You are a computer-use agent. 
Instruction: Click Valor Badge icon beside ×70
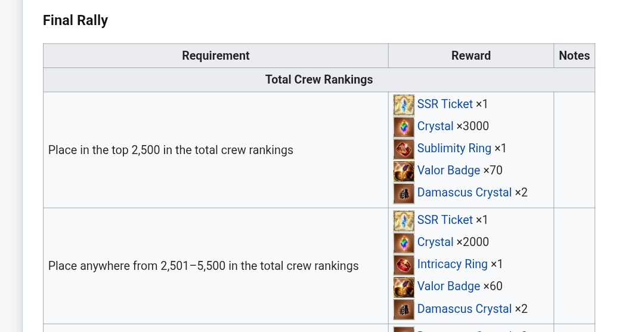tap(404, 171)
